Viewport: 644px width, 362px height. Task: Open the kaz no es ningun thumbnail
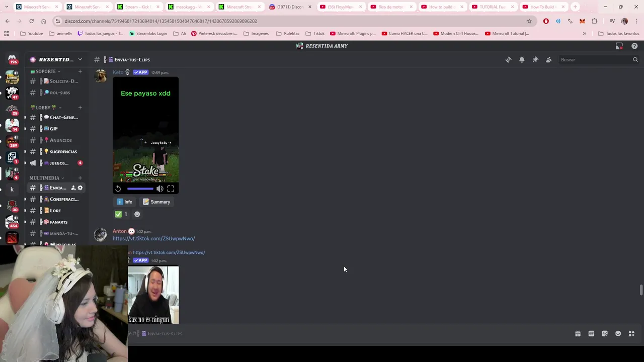[x=153, y=295]
